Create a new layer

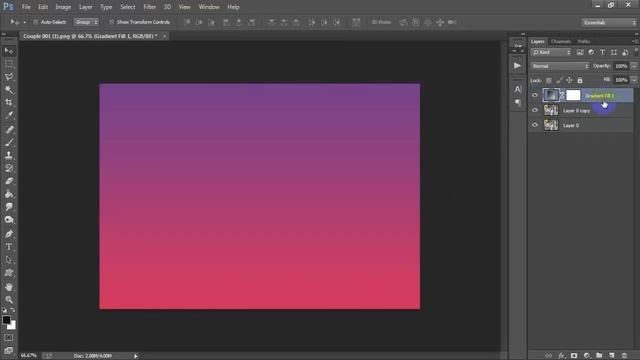[611, 356]
